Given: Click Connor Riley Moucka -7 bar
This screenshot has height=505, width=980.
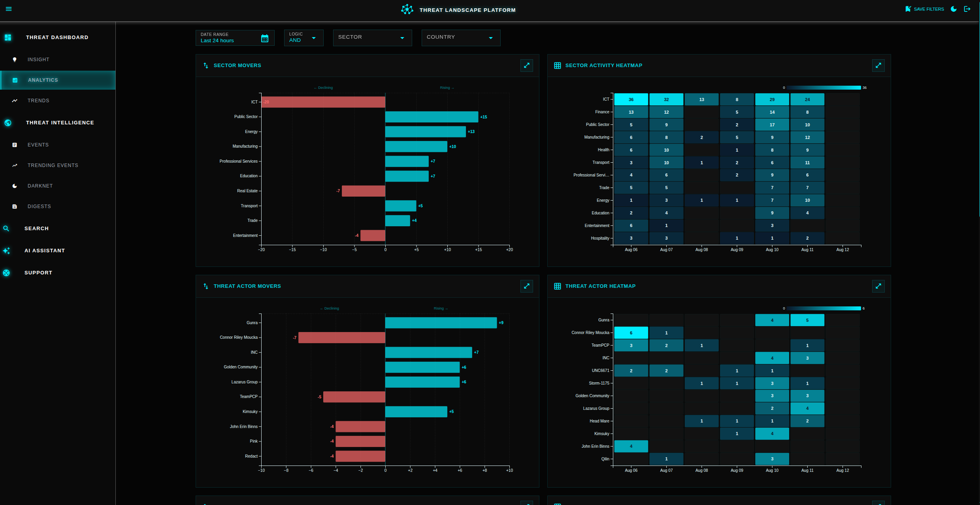Looking at the screenshot, I should [342, 338].
